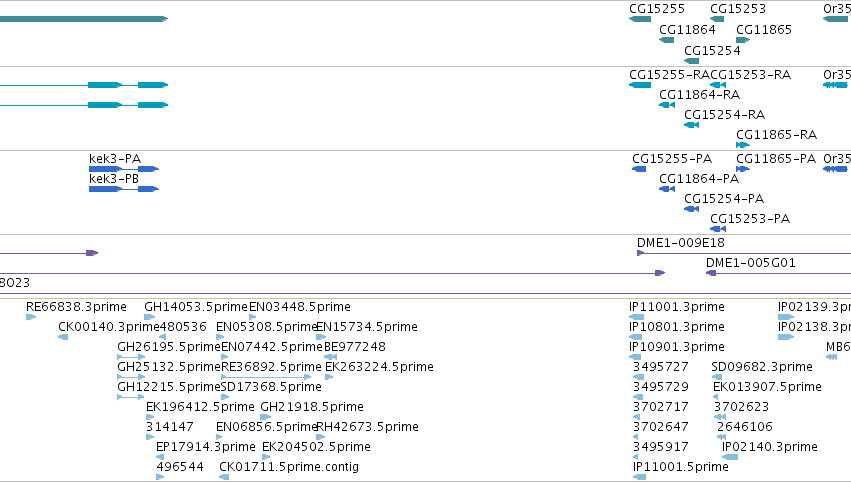The image size is (851, 482).
Task: Select EST entry 2646106
Action: pos(745,427)
